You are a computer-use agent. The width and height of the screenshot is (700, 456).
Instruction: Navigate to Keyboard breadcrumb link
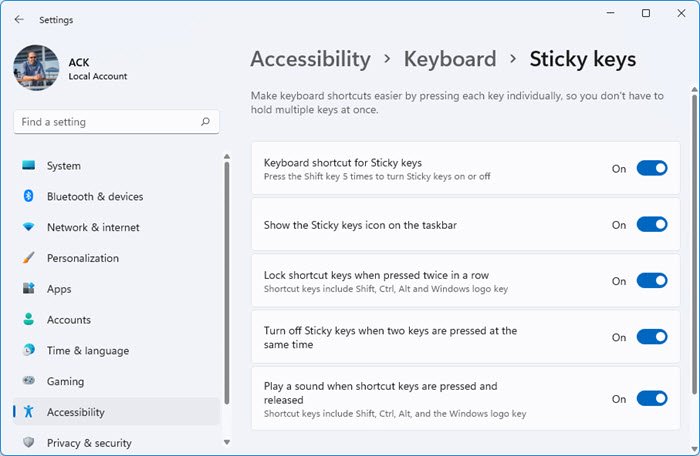pos(450,59)
